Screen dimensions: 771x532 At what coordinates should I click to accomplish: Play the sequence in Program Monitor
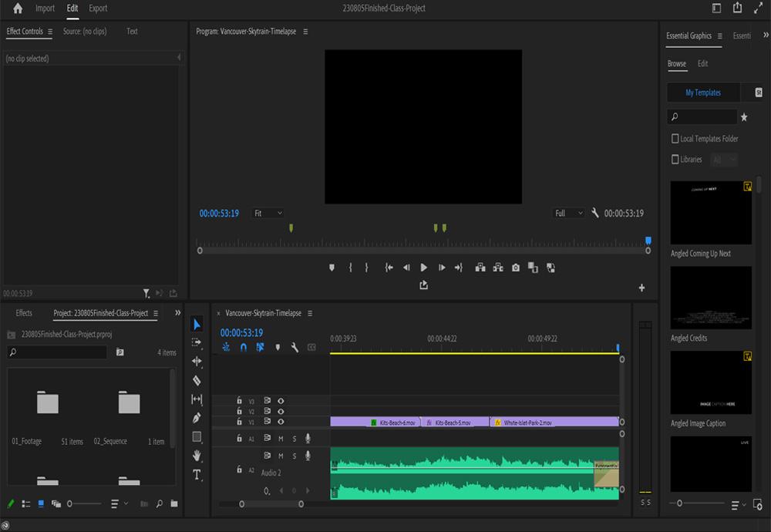tap(424, 268)
